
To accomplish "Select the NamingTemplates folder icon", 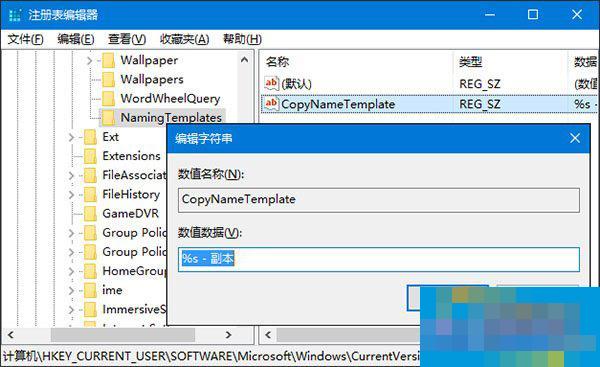I will [109, 118].
